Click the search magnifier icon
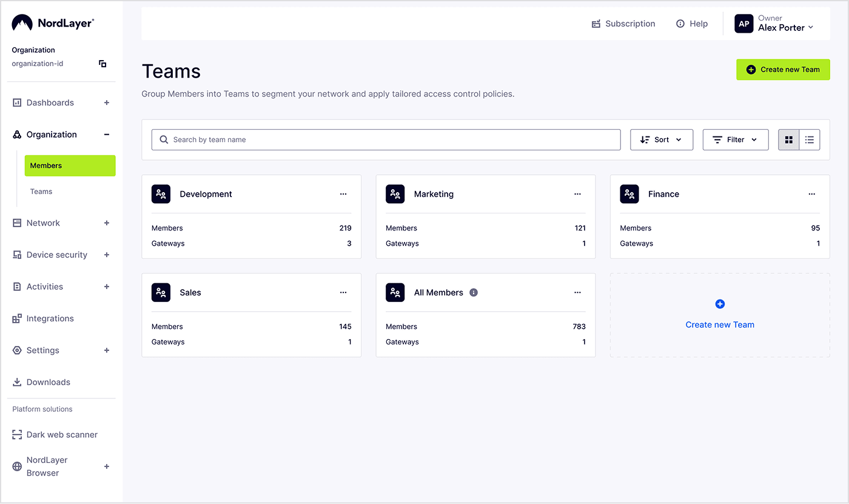Screen dimensions: 849x504 [x=164, y=139]
